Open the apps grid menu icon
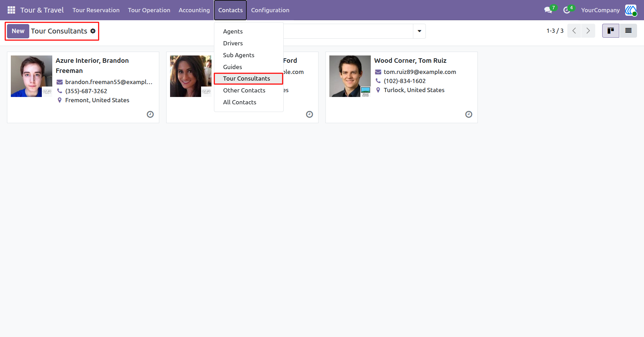This screenshot has height=337, width=644. [11, 10]
